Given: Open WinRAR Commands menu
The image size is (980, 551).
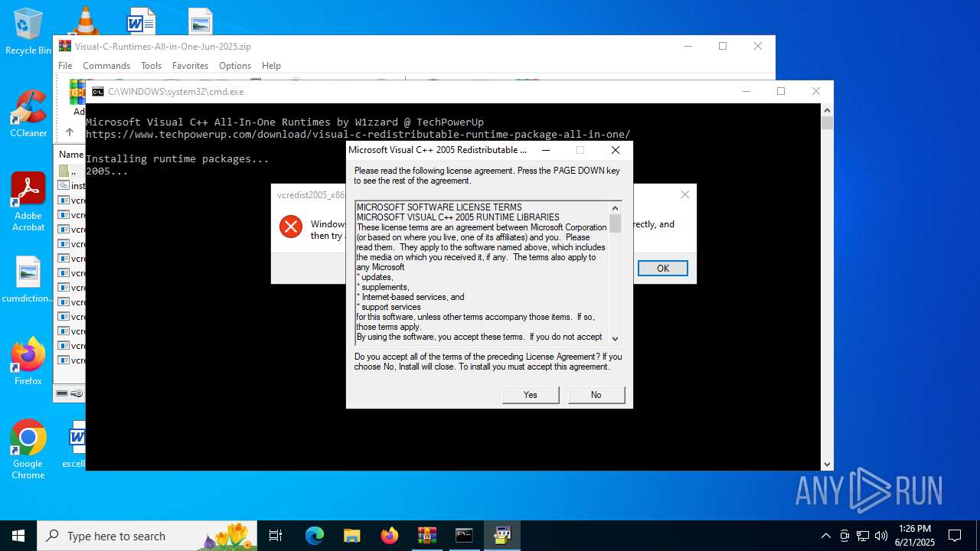Looking at the screenshot, I should pos(106,66).
